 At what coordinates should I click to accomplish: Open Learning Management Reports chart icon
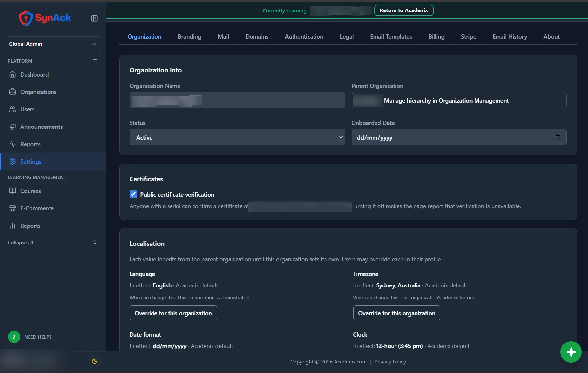click(12, 226)
